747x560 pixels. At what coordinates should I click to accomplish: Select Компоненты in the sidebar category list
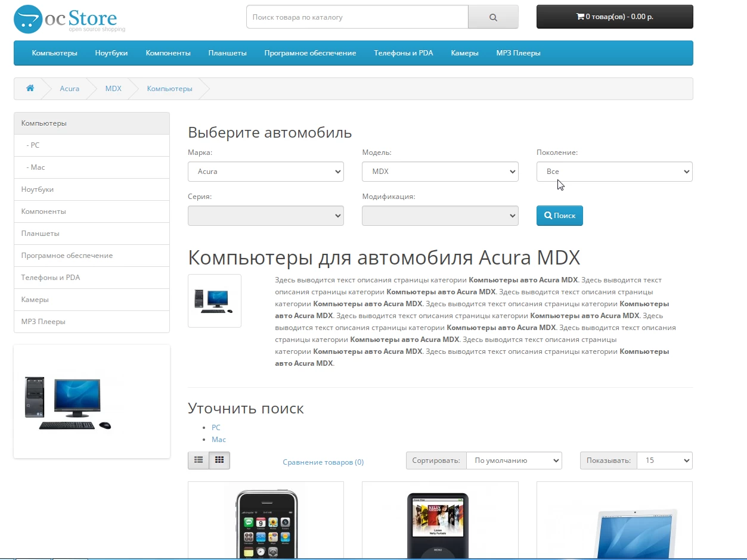click(x=92, y=211)
